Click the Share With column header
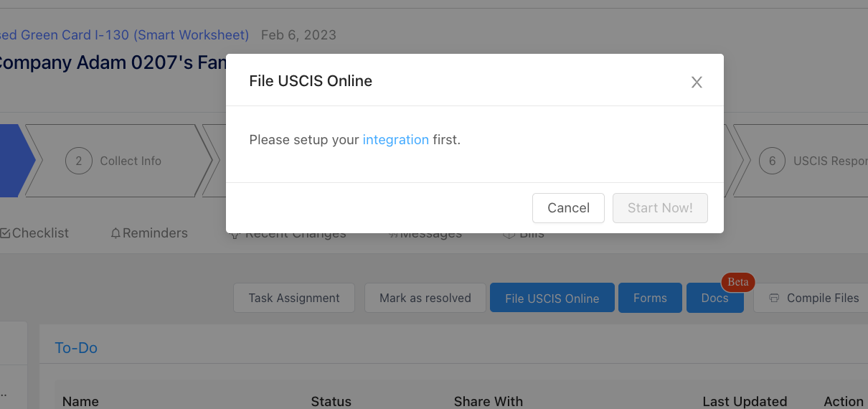The image size is (868, 409). pyautogui.click(x=489, y=402)
